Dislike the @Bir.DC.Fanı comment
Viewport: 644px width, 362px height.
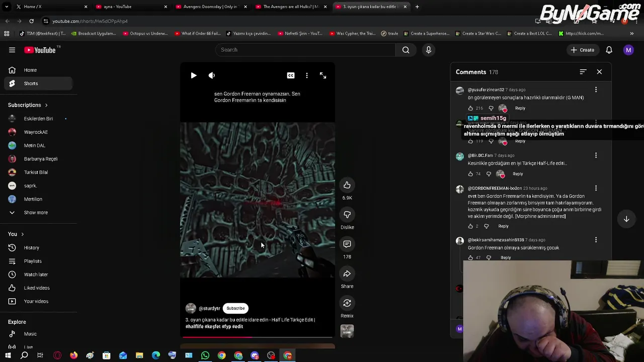[x=489, y=174]
